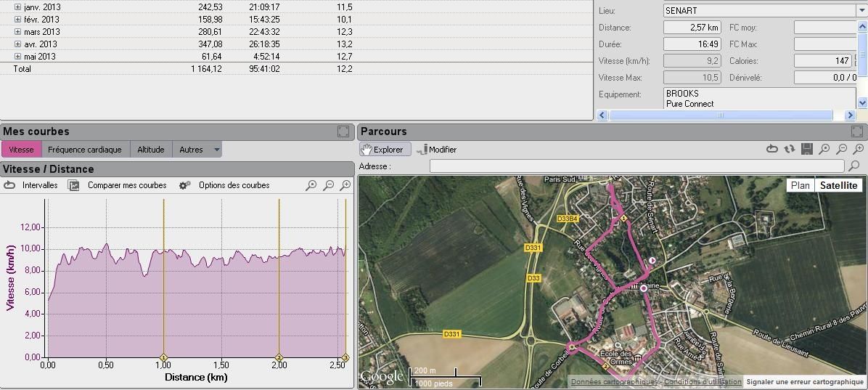Click the Modifier route button
The width and height of the screenshot is (868, 390).
[436, 150]
